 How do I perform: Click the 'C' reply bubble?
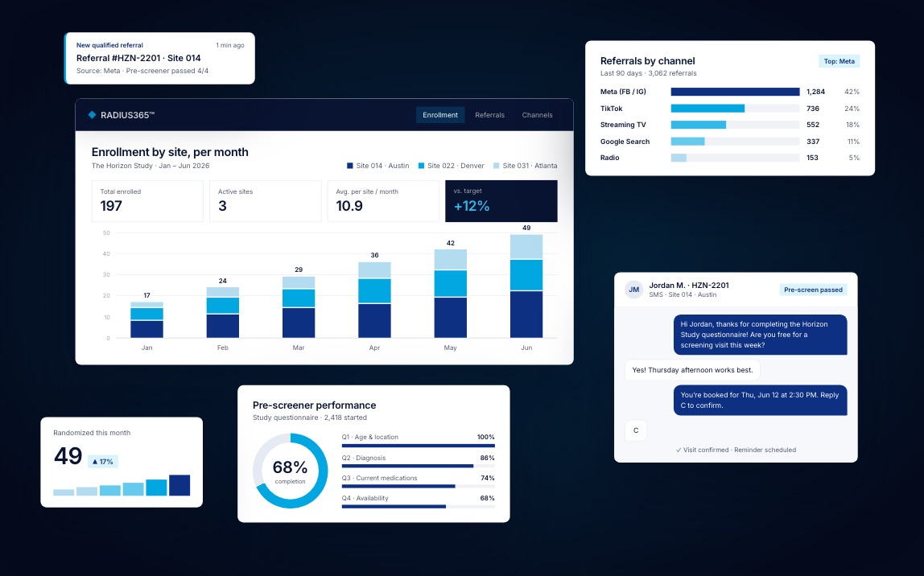(x=636, y=430)
